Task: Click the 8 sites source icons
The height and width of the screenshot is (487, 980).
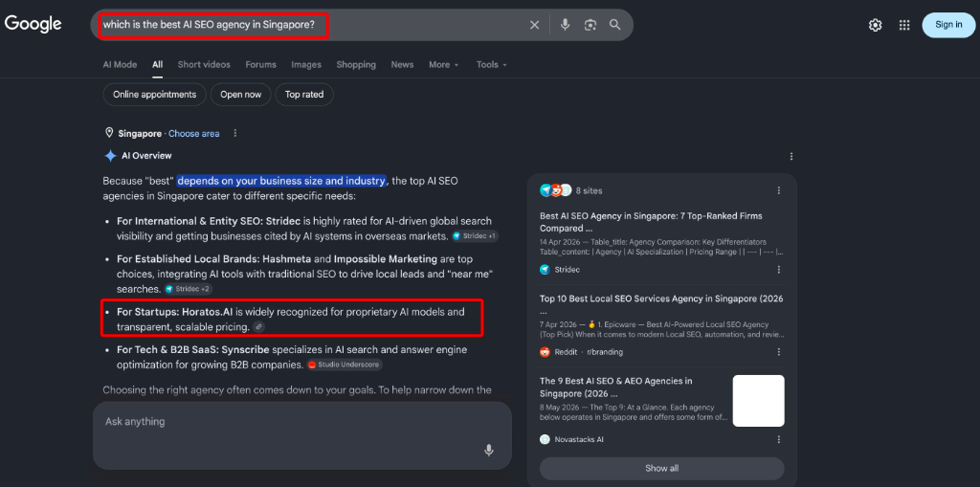Action: pyautogui.click(x=556, y=190)
